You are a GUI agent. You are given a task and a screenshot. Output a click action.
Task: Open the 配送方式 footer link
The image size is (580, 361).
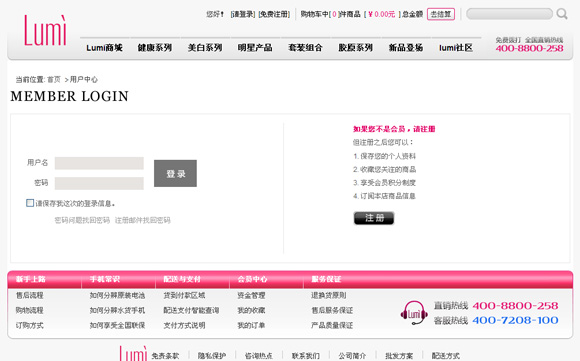[446, 356]
